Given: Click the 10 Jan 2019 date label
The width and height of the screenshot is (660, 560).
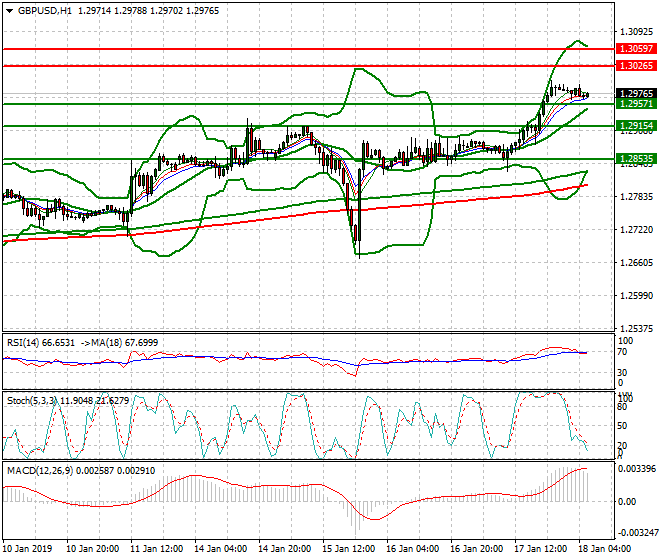Looking at the screenshot, I should click(x=28, y=549).
